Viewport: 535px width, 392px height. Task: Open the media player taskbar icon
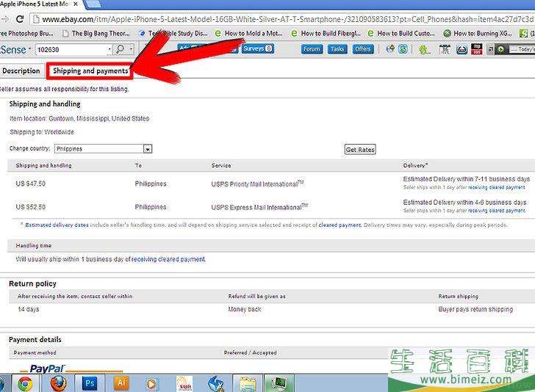pyautogui.click(x=151, y=384)
